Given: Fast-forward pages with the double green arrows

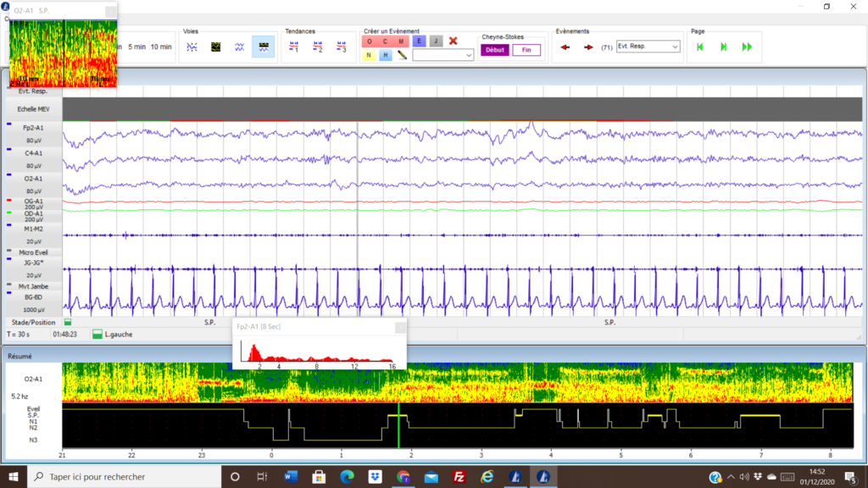Looking at the screenshot, I should click(x=747, y=47).
